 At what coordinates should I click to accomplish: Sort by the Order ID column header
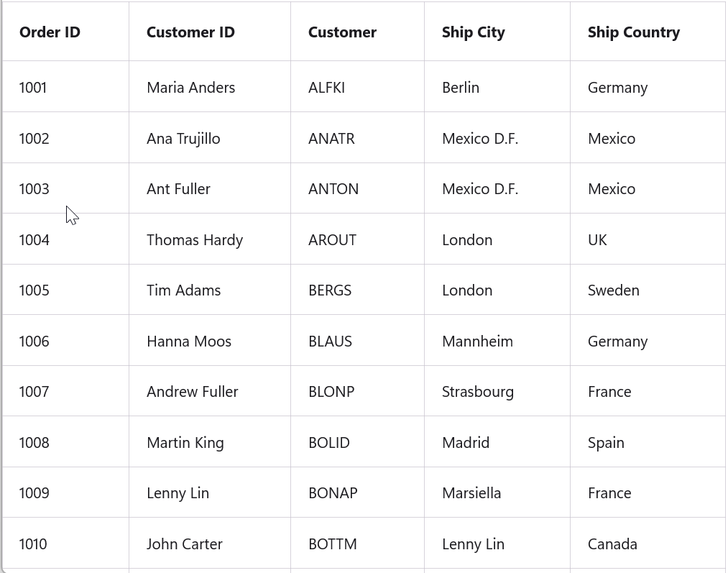[50, 32]
